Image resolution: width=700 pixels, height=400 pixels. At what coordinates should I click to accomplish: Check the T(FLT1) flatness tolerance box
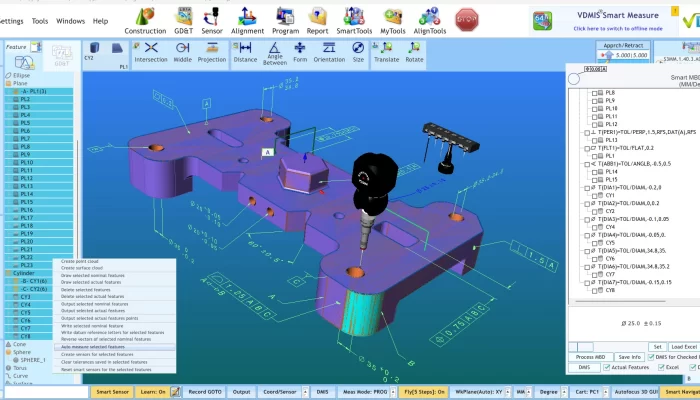[x=587, y=148]
